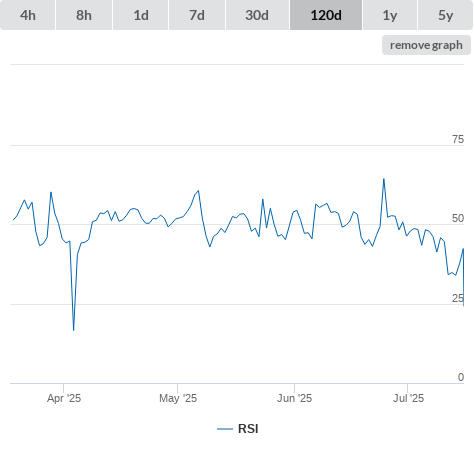Image resolution: width=474 pixels, height=455 pixels.
Task: View the 5y time range
Action: point(445,15)
